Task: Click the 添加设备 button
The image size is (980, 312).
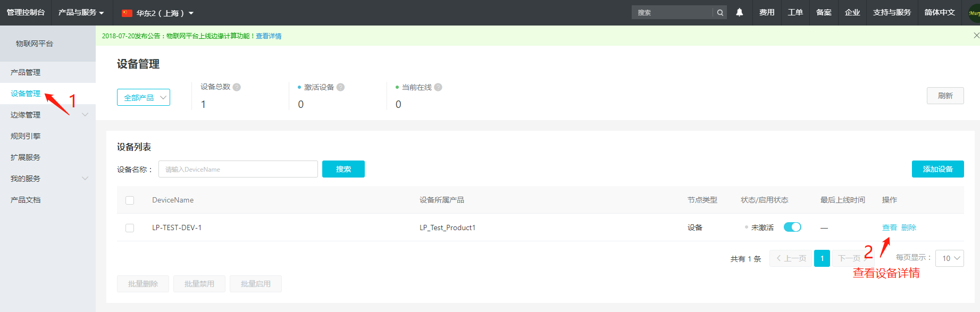Action: click(937, 169)
